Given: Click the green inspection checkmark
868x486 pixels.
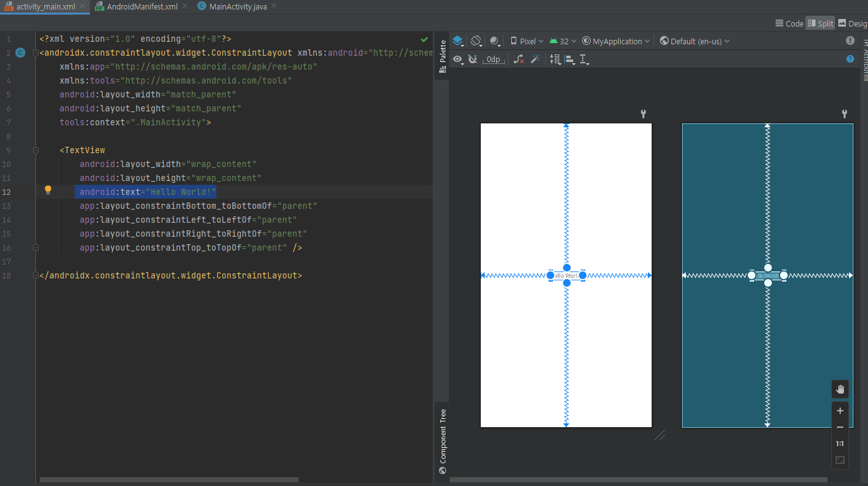Looking at the screenshot, I should pos(425,39).
